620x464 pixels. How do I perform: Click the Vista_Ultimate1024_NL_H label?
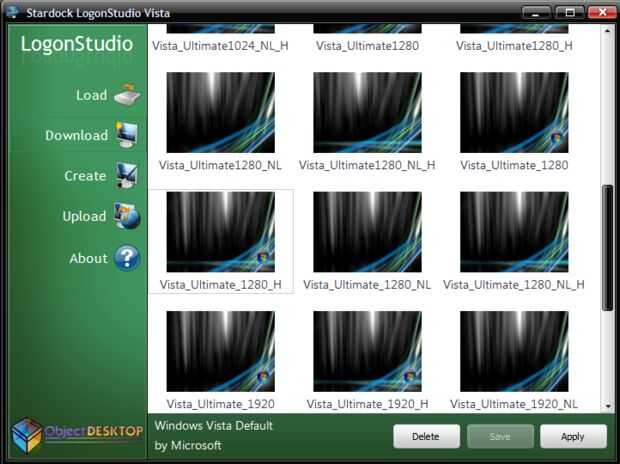[x=220, y=46]
